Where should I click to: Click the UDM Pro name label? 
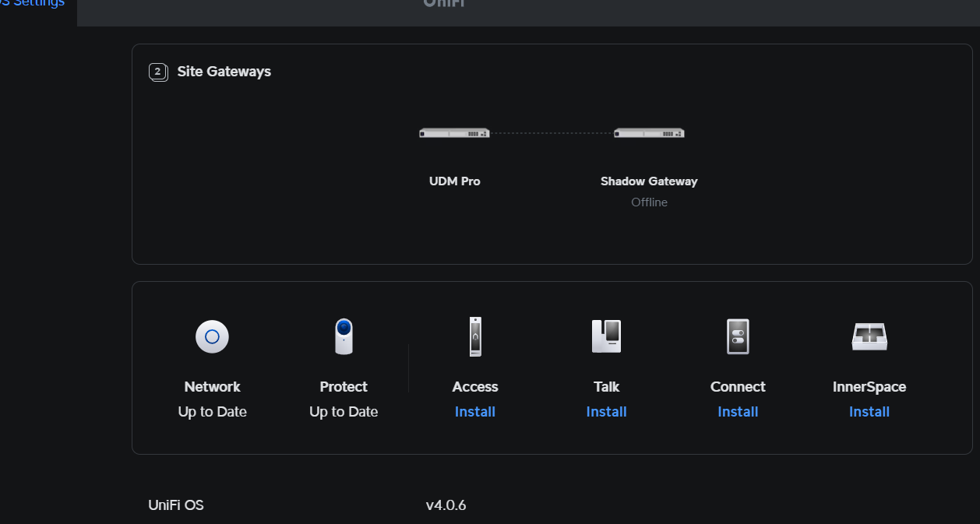click(x=455, y=181)
